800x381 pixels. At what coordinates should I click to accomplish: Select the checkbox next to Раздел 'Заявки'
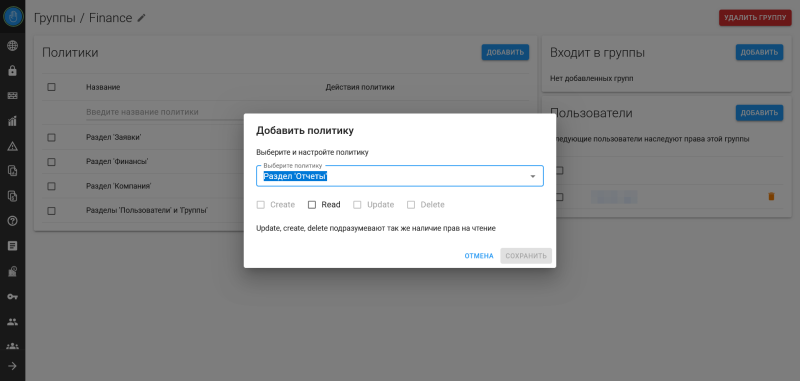[51, 137]
